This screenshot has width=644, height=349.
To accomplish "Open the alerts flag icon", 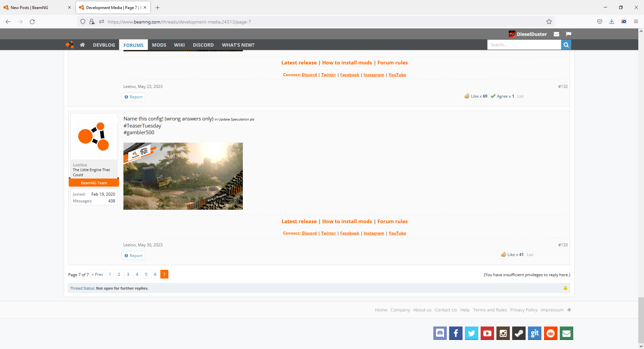I will (568, 34).
